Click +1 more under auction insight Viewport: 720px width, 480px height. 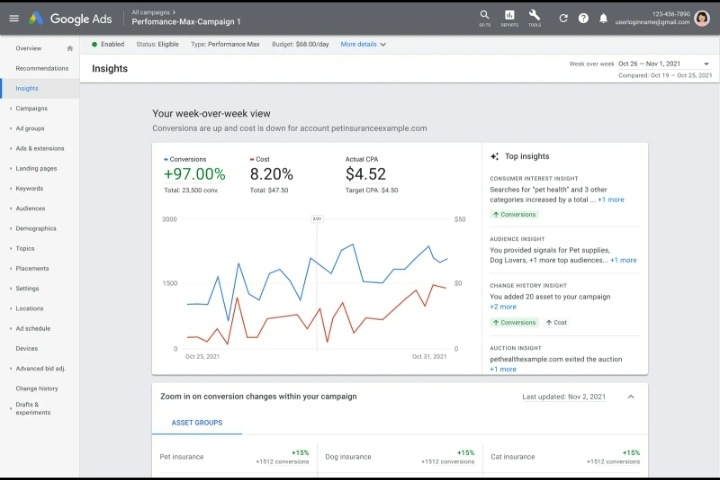(503, 369)
